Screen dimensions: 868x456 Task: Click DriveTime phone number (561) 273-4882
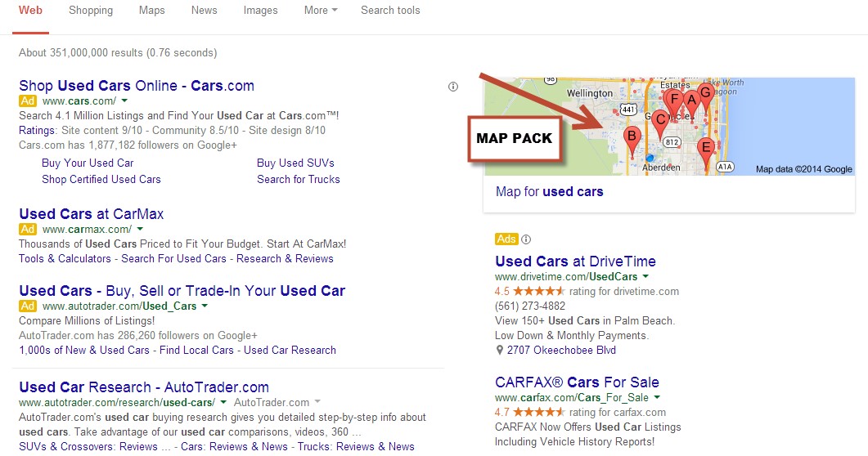click(x=530, y=306)
